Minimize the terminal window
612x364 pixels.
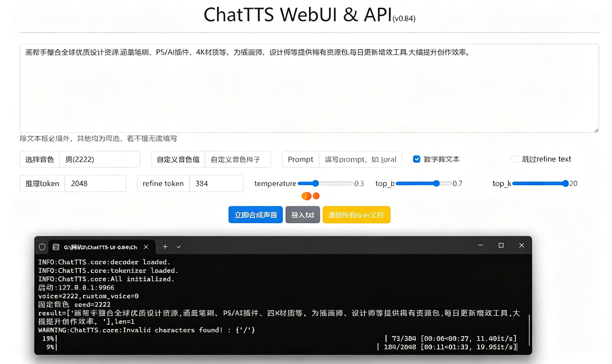coord(481,245)
